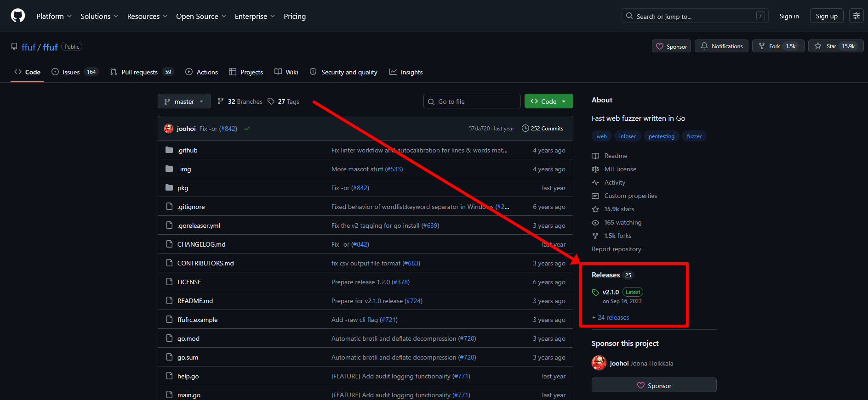This screenshot has width=868, height=400.
Task: Select the pentesting topic tag
Action: point(661,136)
